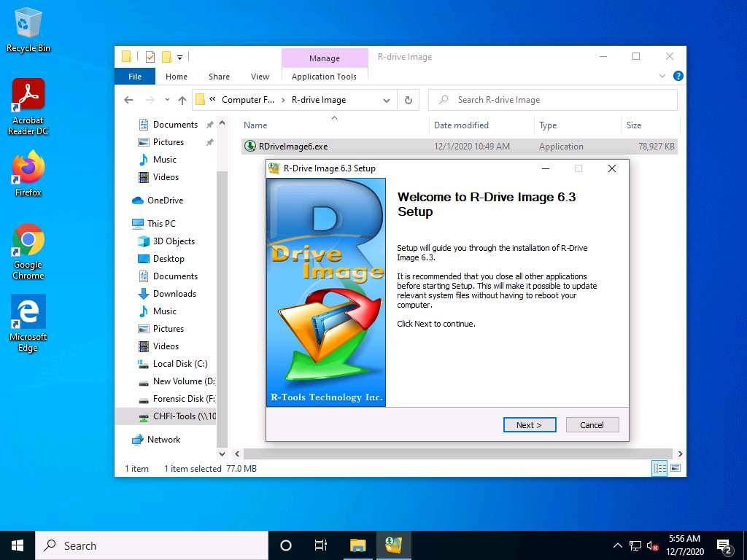Open Cortana from the taskbar
Viewport: 747px width, 560px height.
[286, 545]
